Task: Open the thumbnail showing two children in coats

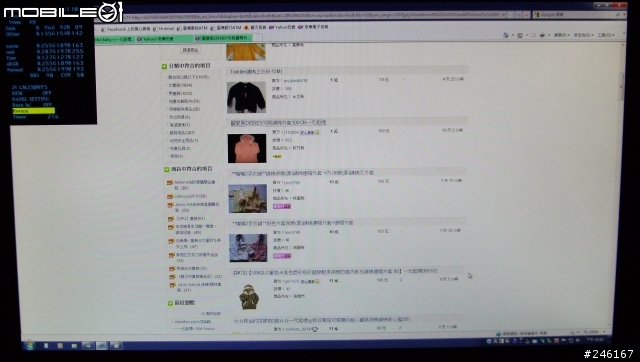Action: [248, 248]
